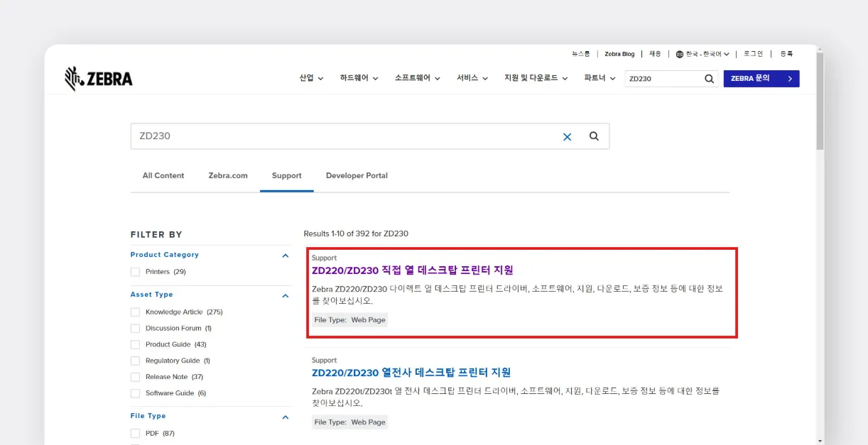The width and height of the screenshot is (868, 445).
Task: Open ZD220/ZD230 열전사 데스크탑 프린터 지원 result
Action: click(411, 373)
